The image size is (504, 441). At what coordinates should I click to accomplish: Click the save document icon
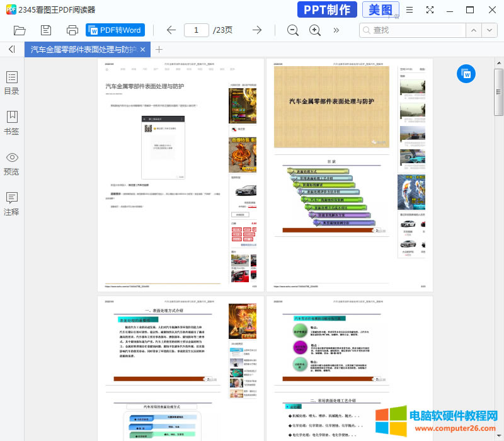point(45,30)
